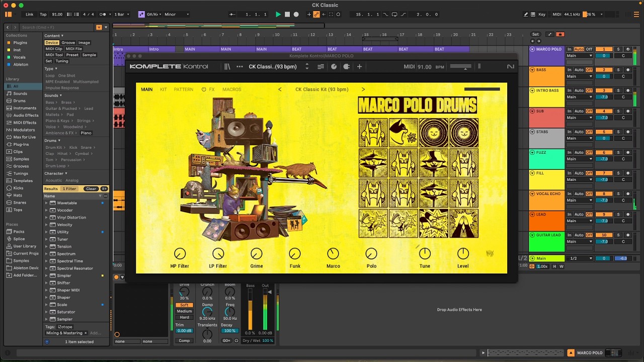
Task: Fold the BASS track with its arrow
Action: 532,70
